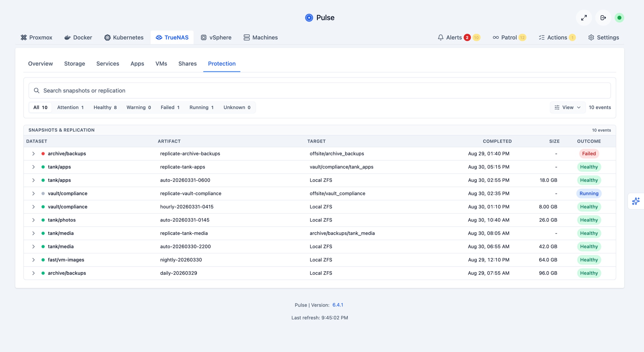Viewport: 644px width, 352px height.
Task: Open version 6.4.1 link
Action: click(338, 305)
